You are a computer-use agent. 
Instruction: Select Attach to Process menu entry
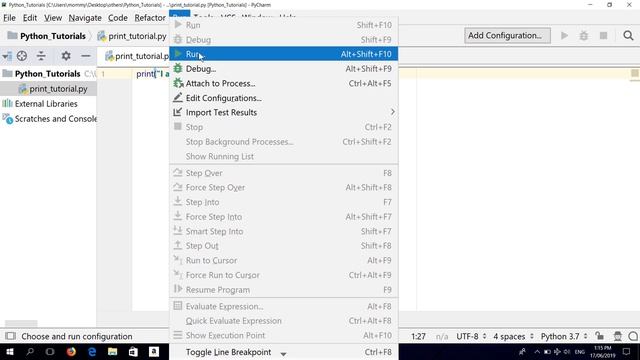click(x=284, y=83)
